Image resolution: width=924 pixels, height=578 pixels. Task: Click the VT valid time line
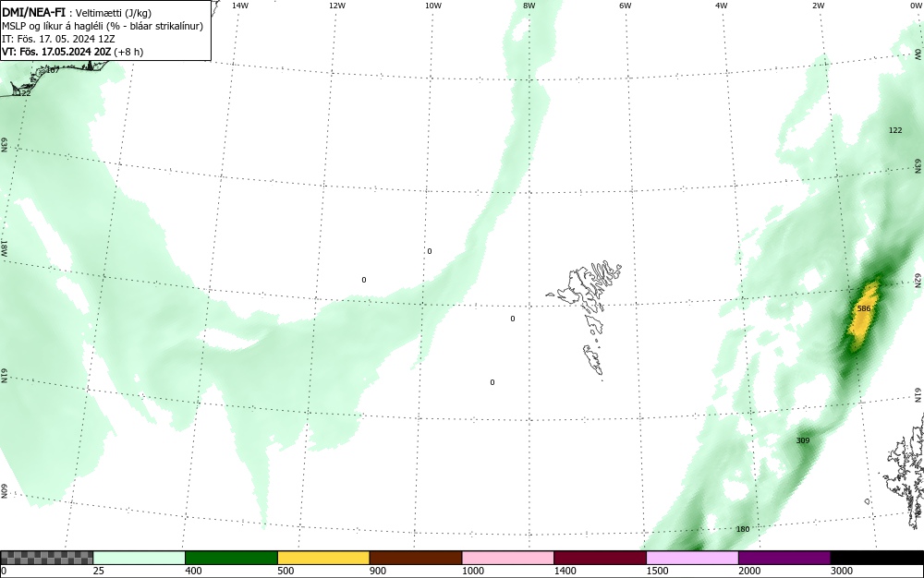point(72,52)
